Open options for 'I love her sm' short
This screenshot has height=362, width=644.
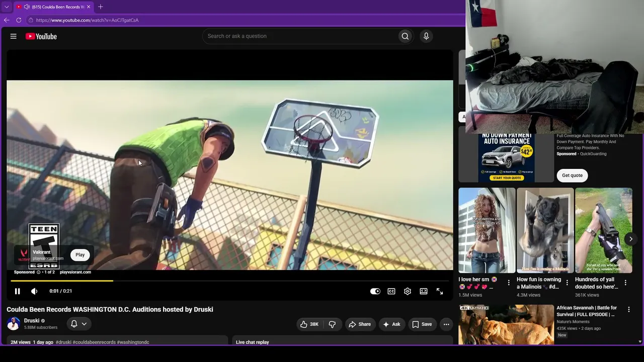tap(509, 283)
